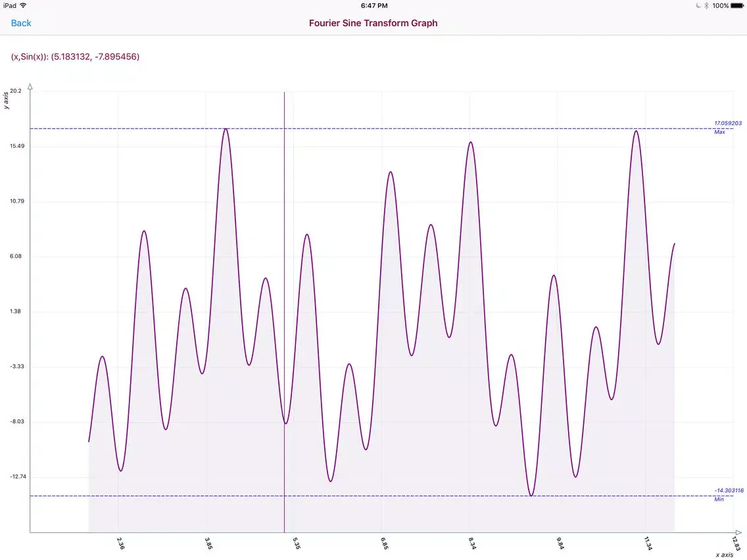
Task: Click the x-axis label 9.84
Action: 560,544
